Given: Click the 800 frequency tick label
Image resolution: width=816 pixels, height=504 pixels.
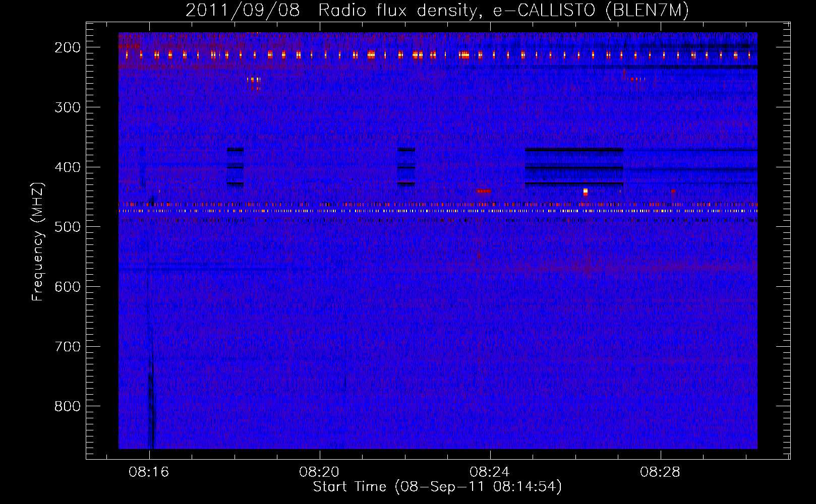Looking at the screenshot, I should (67, 406).
